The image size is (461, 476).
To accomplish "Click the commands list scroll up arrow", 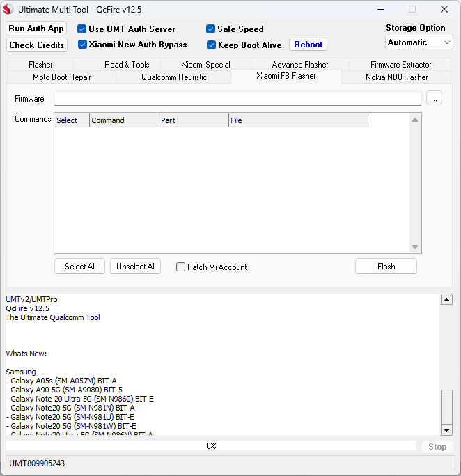I will pyautogui.click(x=415, y=120).
